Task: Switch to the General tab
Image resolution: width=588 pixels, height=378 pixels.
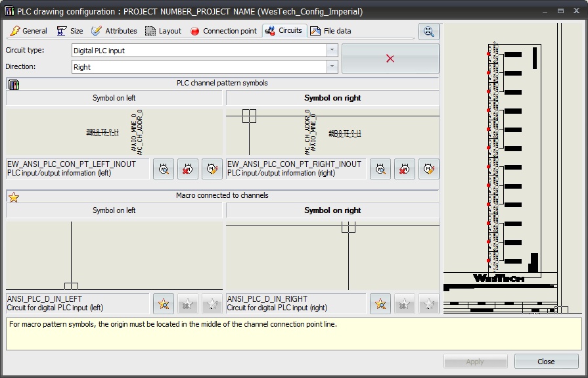Action: tap(28, 31)
